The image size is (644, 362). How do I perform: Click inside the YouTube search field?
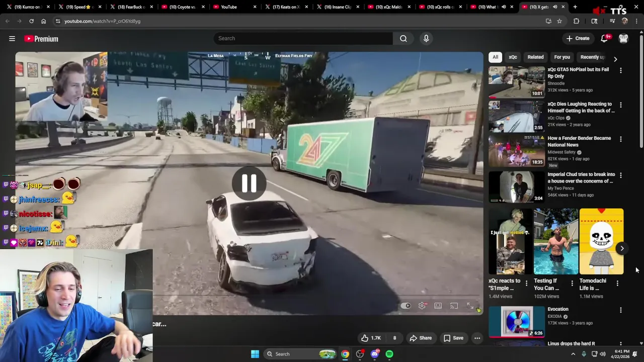tap(303, 38)
